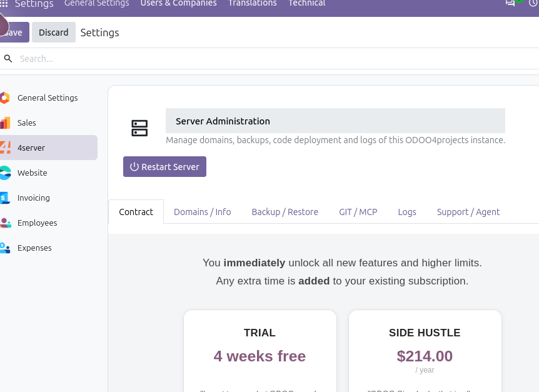Click the Discard button
Image resolution: width=539 pixels, height=392 pixels.
(x=54, y=33)
